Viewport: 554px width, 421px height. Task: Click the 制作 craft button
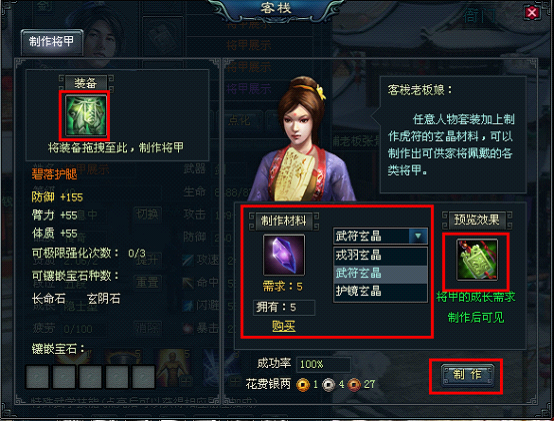(467, 375)
